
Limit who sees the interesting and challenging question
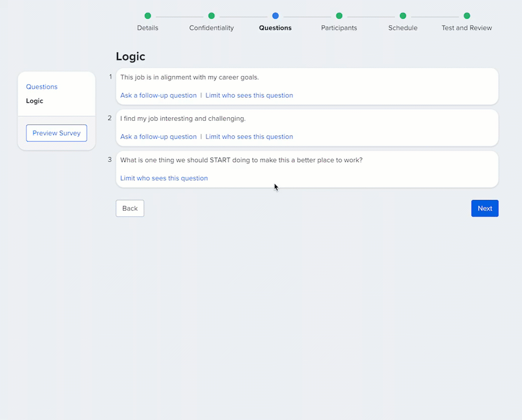(x=249, y=136)
